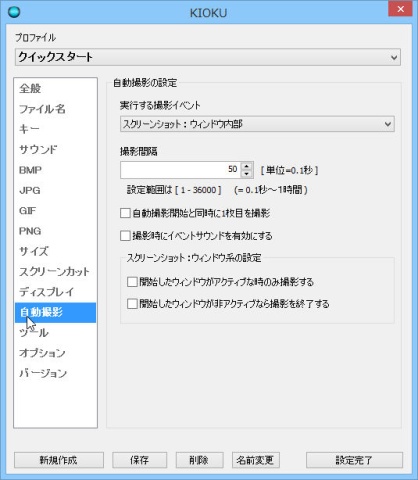Open the 実行する撮影イベント dropdown
The width and height of the screenshot is (418, 480).
(x=257, y=124)
